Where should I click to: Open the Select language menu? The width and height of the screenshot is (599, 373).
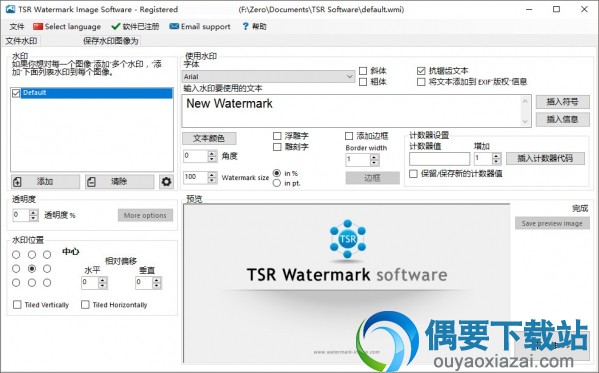[67, 26]
